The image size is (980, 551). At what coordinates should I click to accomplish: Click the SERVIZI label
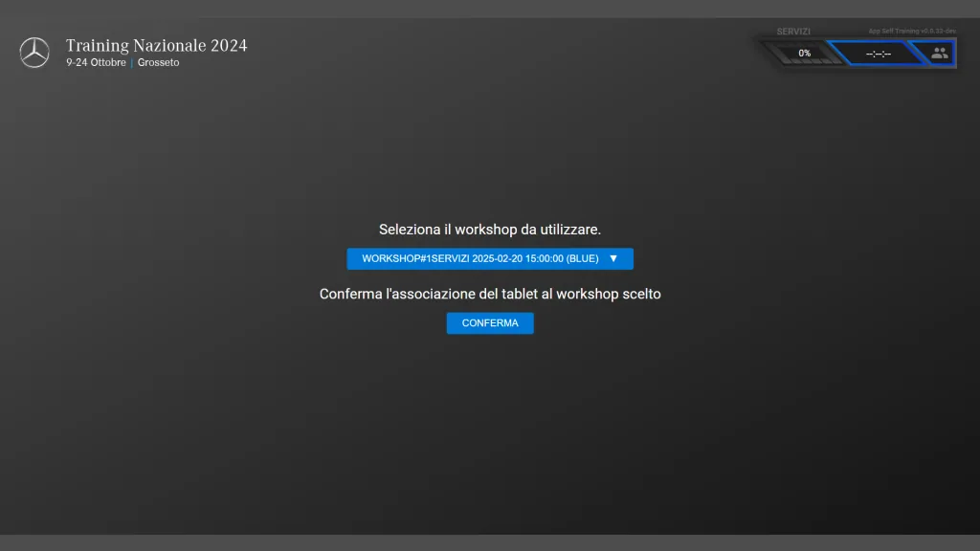tap(793, 32)
